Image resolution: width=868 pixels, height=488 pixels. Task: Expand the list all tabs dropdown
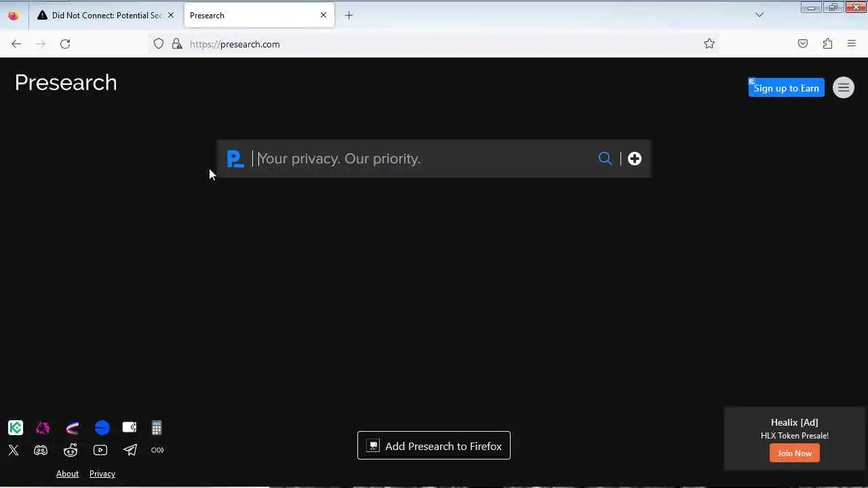point(759,15)
